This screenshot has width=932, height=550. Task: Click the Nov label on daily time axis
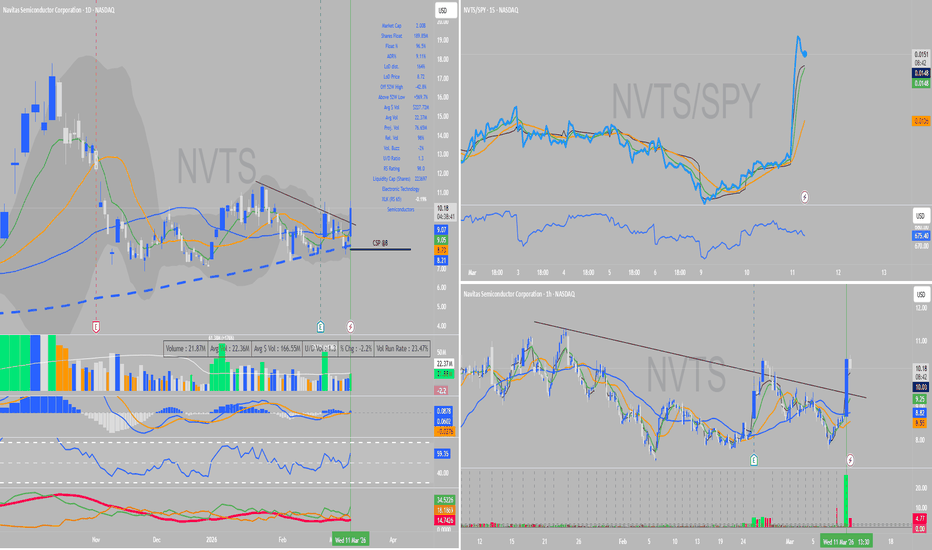pyautogui.click(x=96, y=540)
